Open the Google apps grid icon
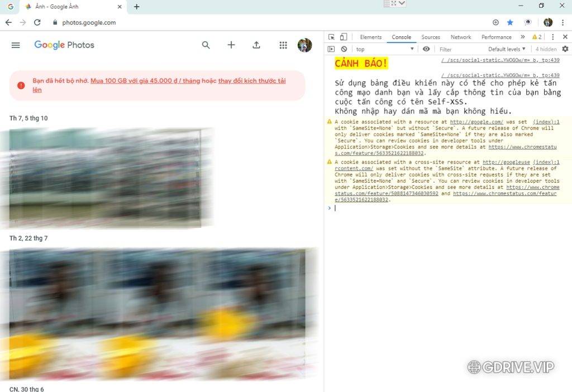 [x=283, y=45]
